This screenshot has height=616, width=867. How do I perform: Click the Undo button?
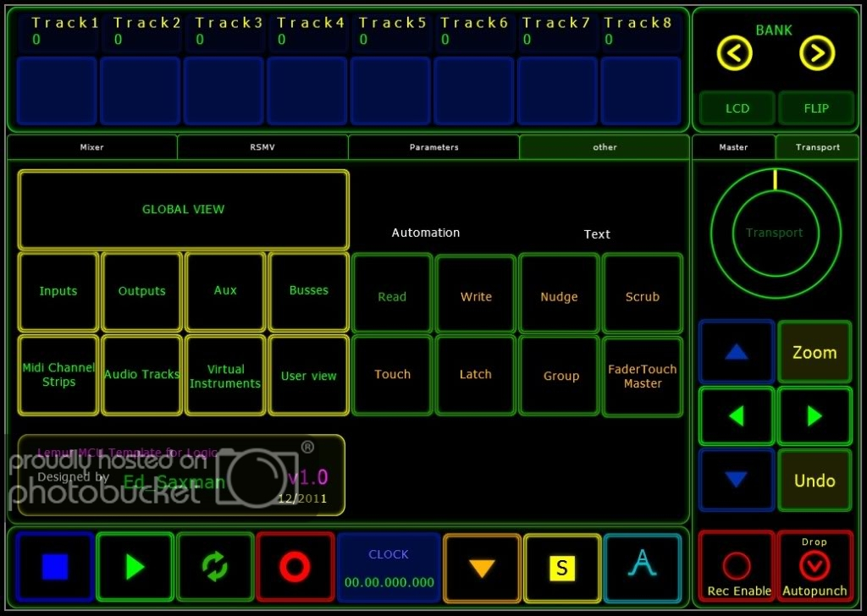click(x=815, y=480)
